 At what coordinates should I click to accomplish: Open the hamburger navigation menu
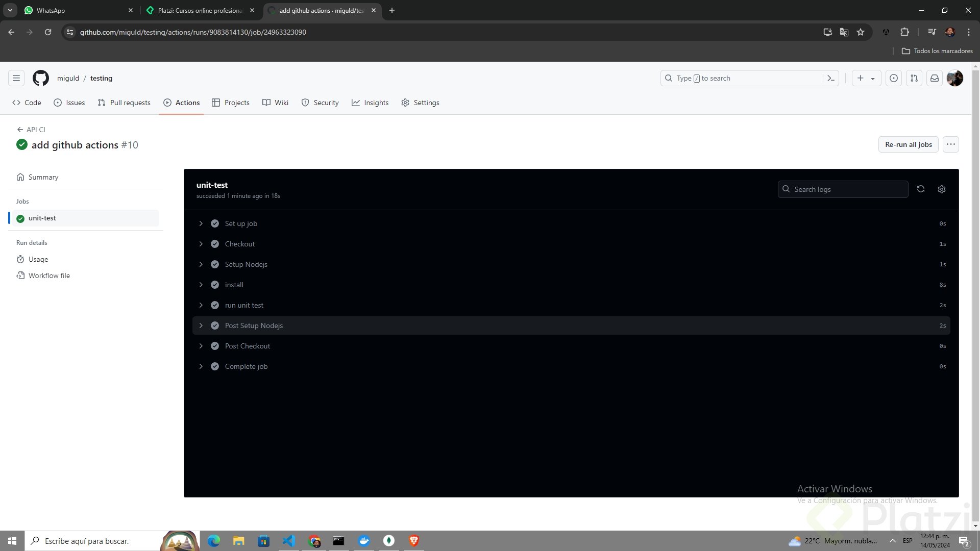coord(16,78)
